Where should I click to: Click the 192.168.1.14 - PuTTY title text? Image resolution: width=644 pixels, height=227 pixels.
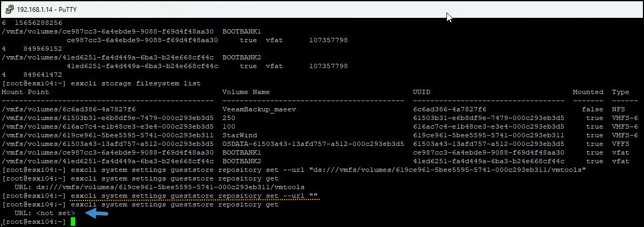pyautogui.click(x=47, y=9)
